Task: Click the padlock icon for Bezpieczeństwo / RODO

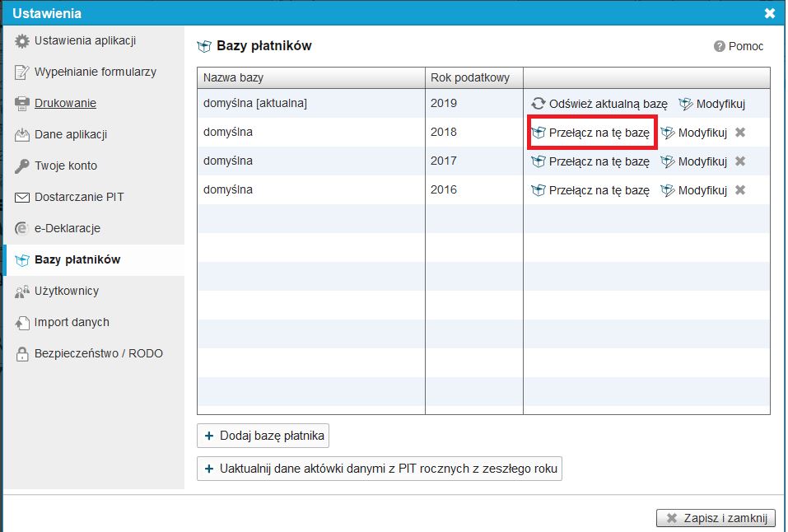Action: click(22, 354)
